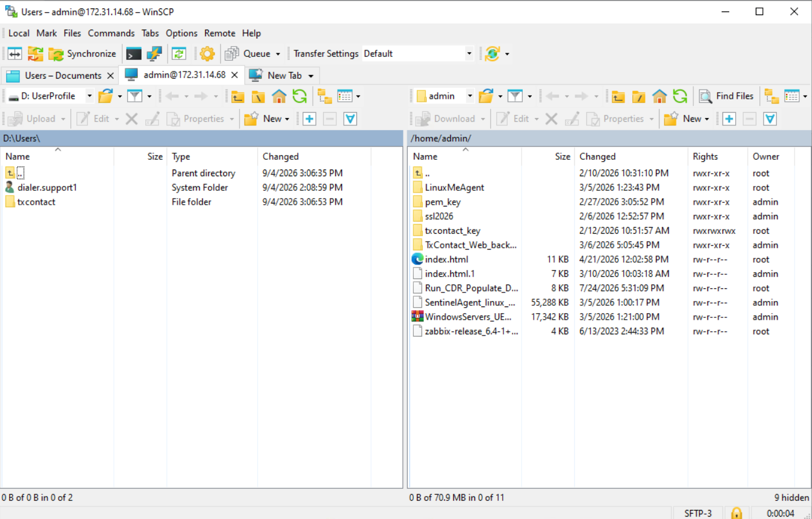Refresh the remote panel directory listing
Screen dimensions: 812x519
pos(680,96)
